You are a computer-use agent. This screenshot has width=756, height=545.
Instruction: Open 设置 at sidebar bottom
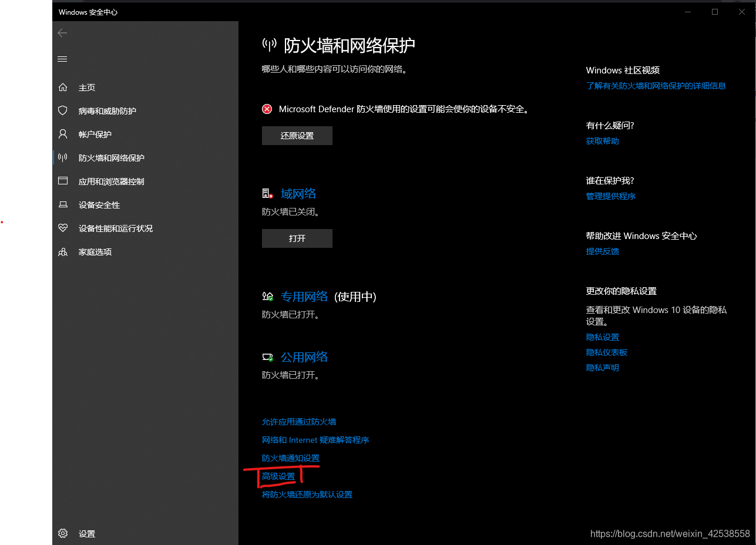point(87,534)
